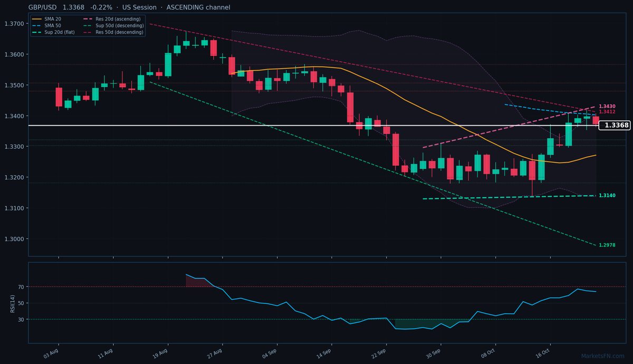633x364 pixels.
Task: Click the 1.3000 price axis label
Action: (14, 239)
